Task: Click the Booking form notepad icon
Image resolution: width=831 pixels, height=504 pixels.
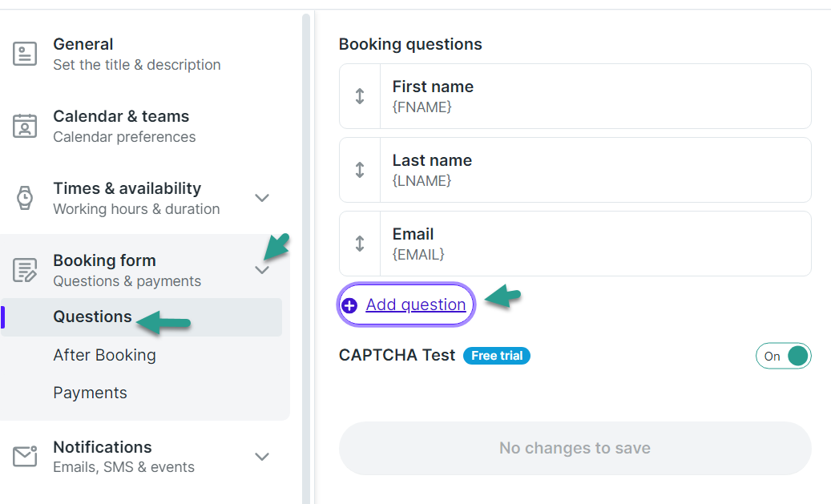Action: click(x=25, y=270)
